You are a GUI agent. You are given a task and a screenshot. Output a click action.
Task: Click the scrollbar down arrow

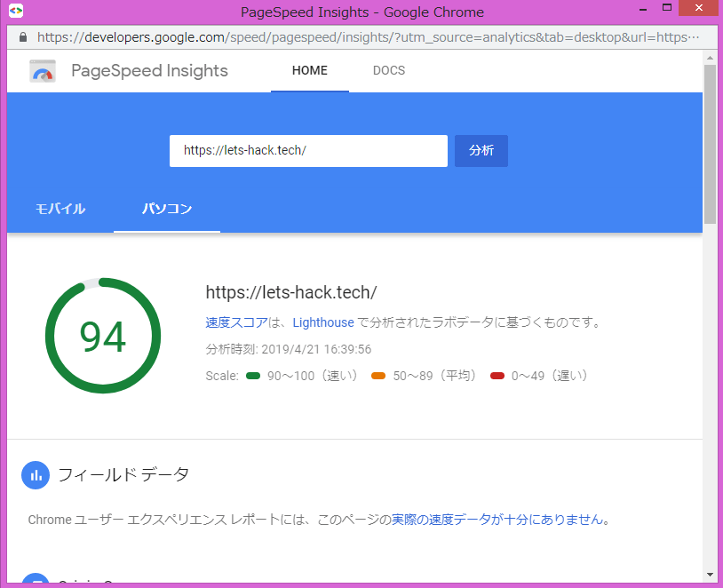pyautogui.click(x=710, y=575)
